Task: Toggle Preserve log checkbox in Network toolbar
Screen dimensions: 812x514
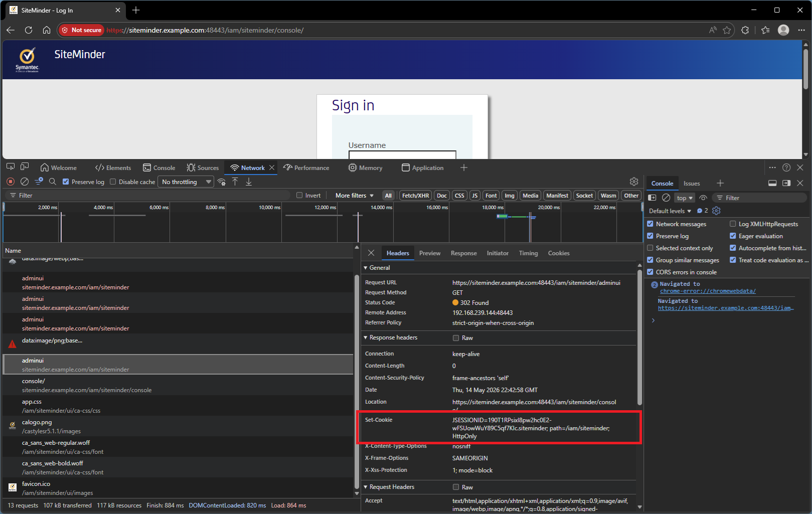Action: (66, 182)
